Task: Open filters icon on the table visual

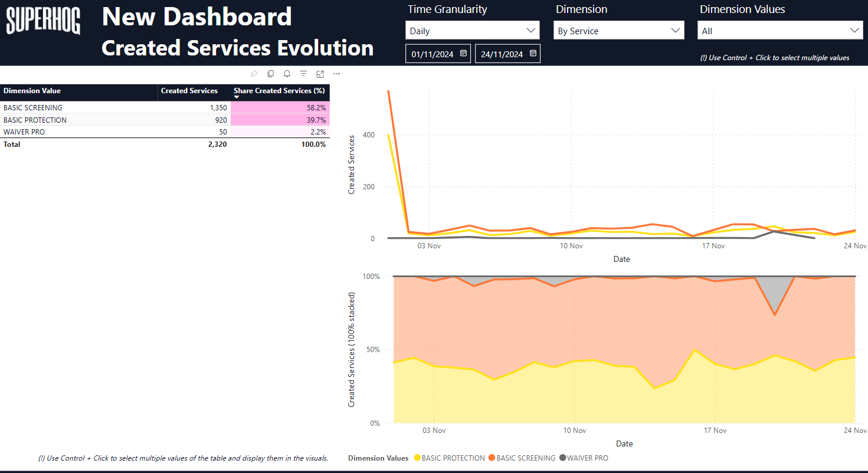Action: pos(303,74)
